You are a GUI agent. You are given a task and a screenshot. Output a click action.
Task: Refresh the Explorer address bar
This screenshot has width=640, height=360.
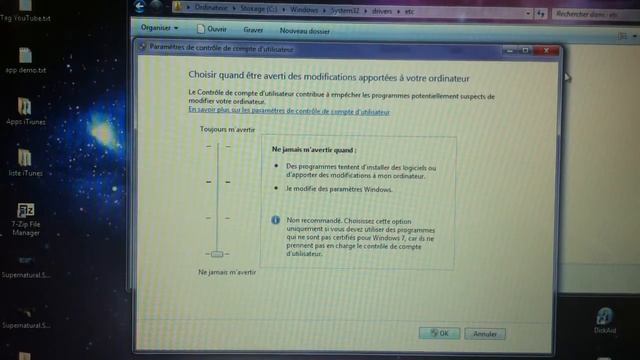[x=540, y=14]
